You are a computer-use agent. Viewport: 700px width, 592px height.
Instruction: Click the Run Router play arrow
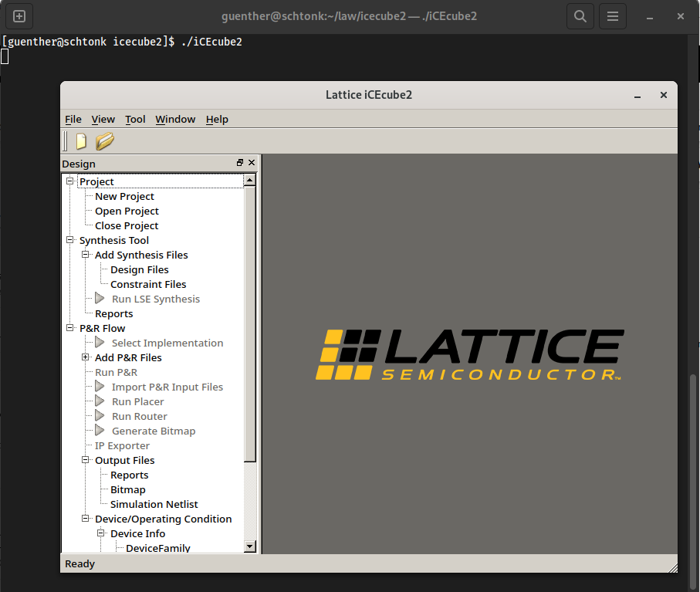(100, 416)
